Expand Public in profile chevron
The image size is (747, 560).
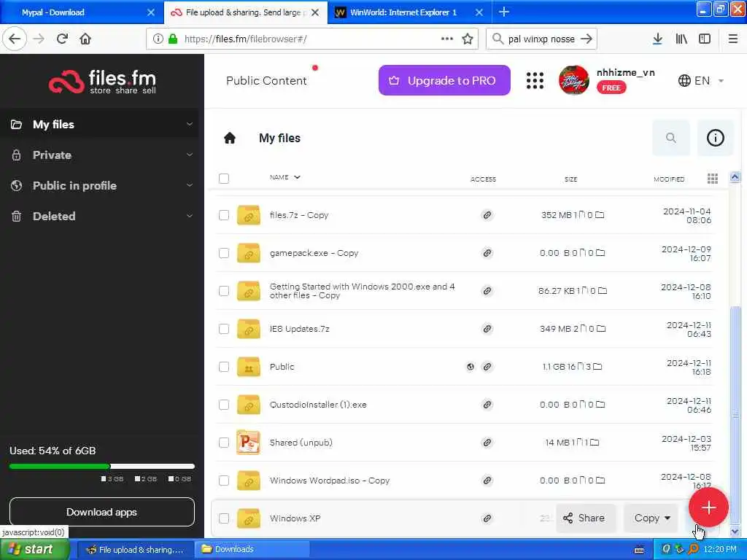[189, 185]
